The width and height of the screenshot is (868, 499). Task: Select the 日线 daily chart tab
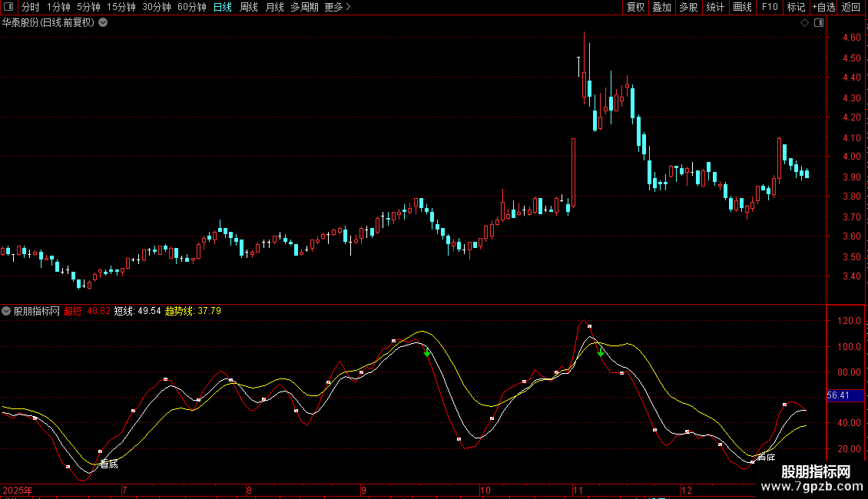click(223, 7)
